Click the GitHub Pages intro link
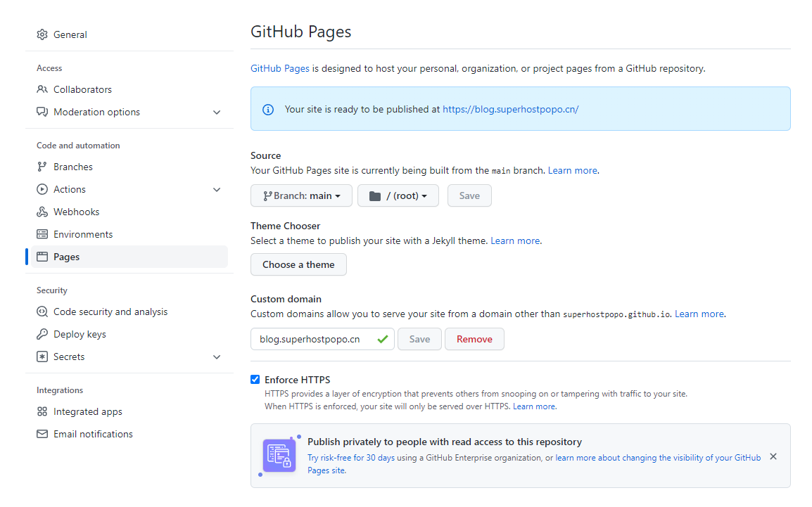The image size is (812, 507). pos(279,68)
